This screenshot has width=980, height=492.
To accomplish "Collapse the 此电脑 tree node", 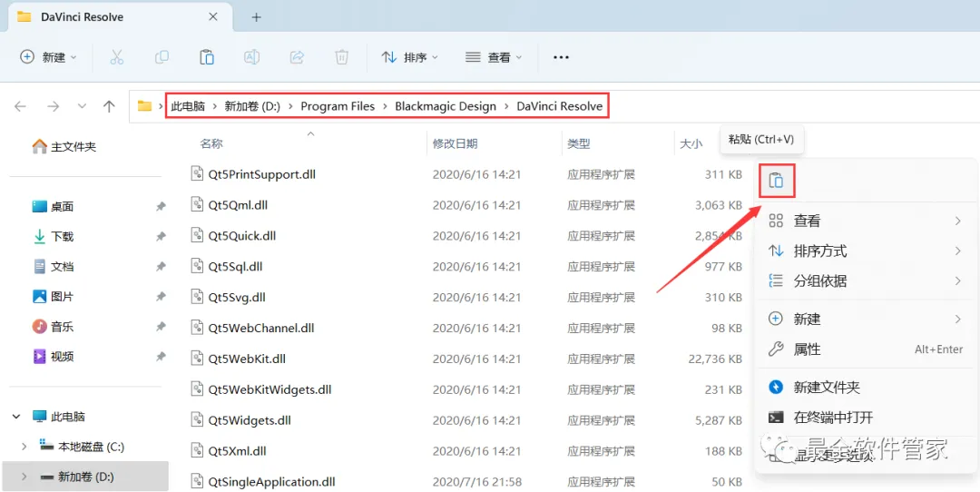I will pyautogui.click(x=17, y=417).
